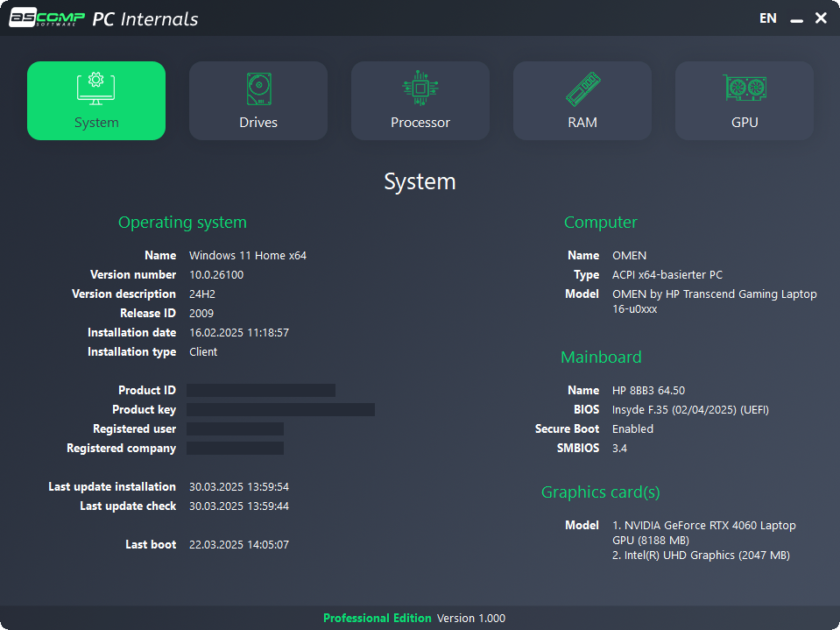Open the EN language selector
Image resolution: width=840 pixels, height=630 pixels.
click(768, 18)
